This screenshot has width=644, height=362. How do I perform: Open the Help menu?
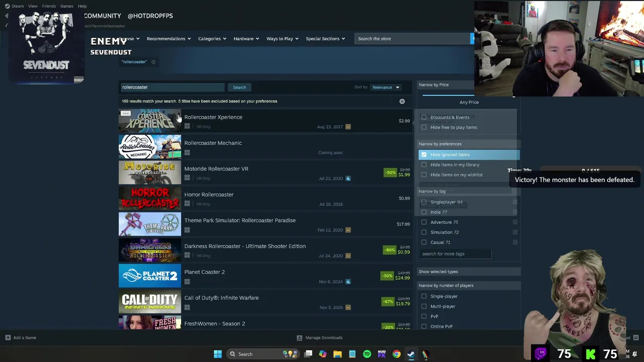point(82,6)
